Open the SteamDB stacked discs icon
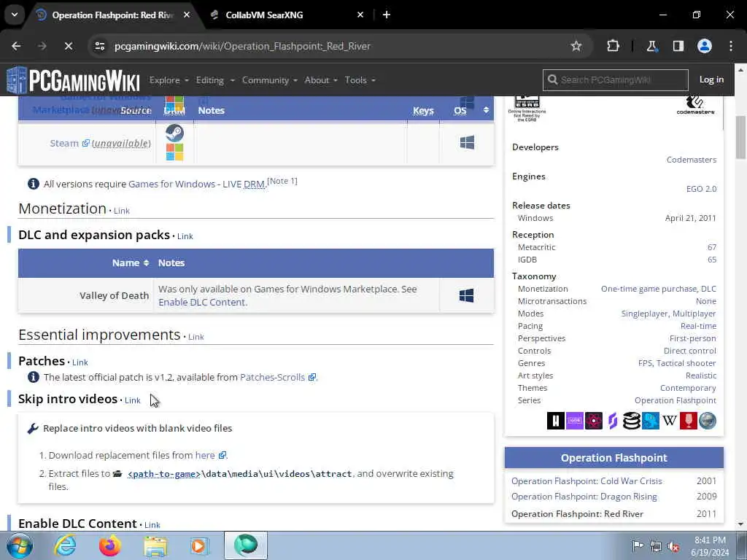This screenshot has height=560, width=747. click(x=632, y=421)
